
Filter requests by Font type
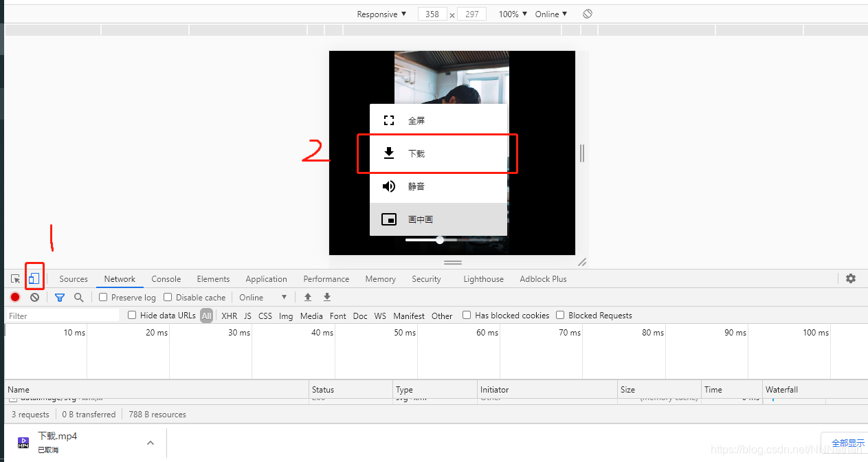point(337,316)
